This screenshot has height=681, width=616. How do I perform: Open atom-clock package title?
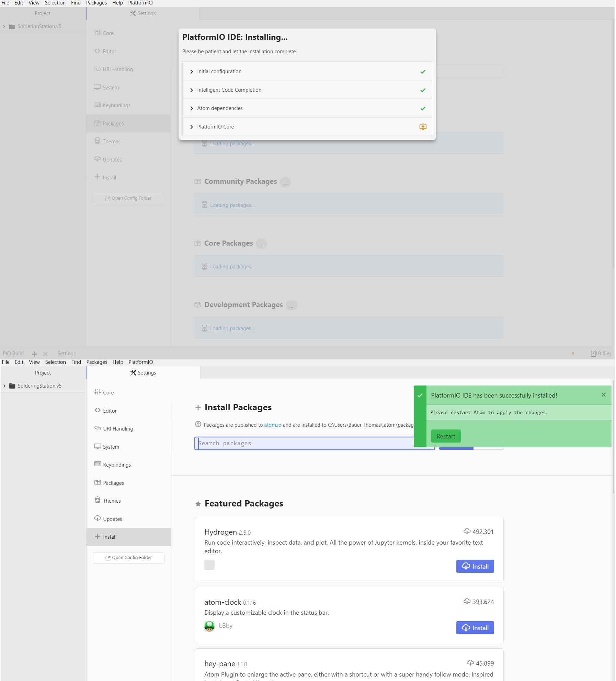(223, 602)
